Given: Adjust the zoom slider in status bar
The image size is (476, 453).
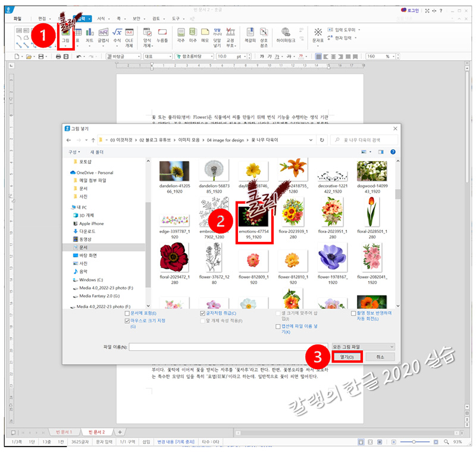Looking at the screenshot, I should tap(414, 442).
